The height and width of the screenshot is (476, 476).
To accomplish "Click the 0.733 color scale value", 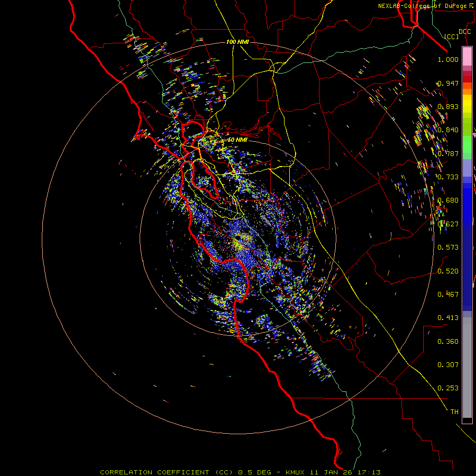I will point(448,177).
